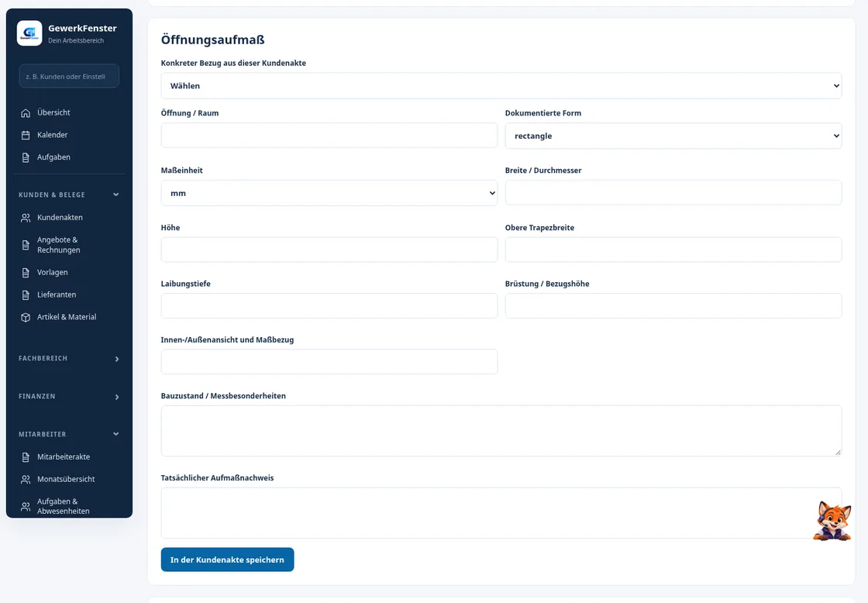
Task: Focus the Laibungstiefe input
Action: pyautogui.click(x=329, y=305)
